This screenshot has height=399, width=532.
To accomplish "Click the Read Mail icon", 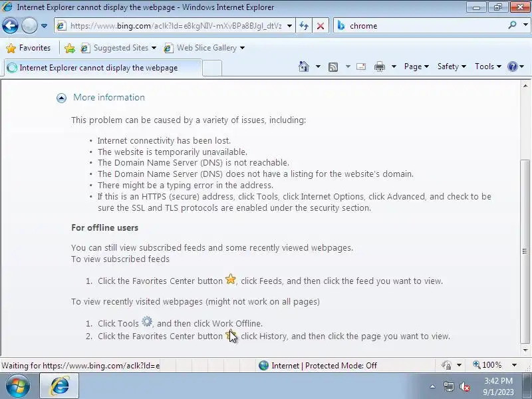I will 361,66.
